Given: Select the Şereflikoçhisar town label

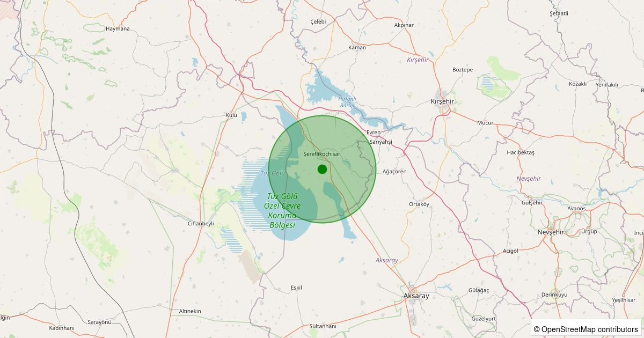Looking at the screenshot, I should [322, 154].
